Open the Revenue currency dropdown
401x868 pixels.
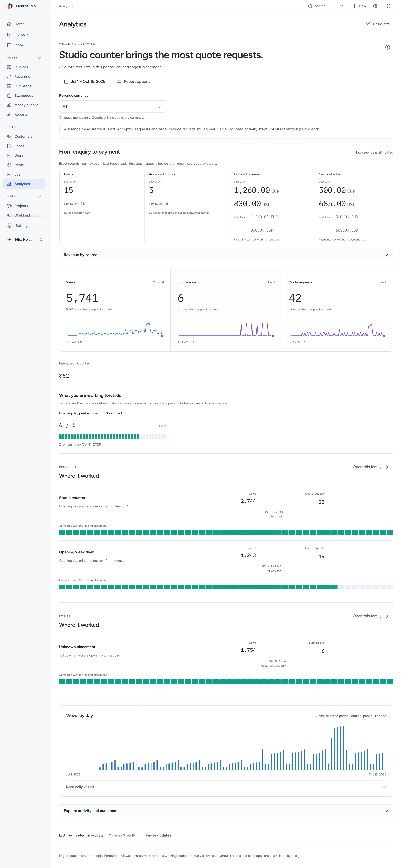coord(113,106)
